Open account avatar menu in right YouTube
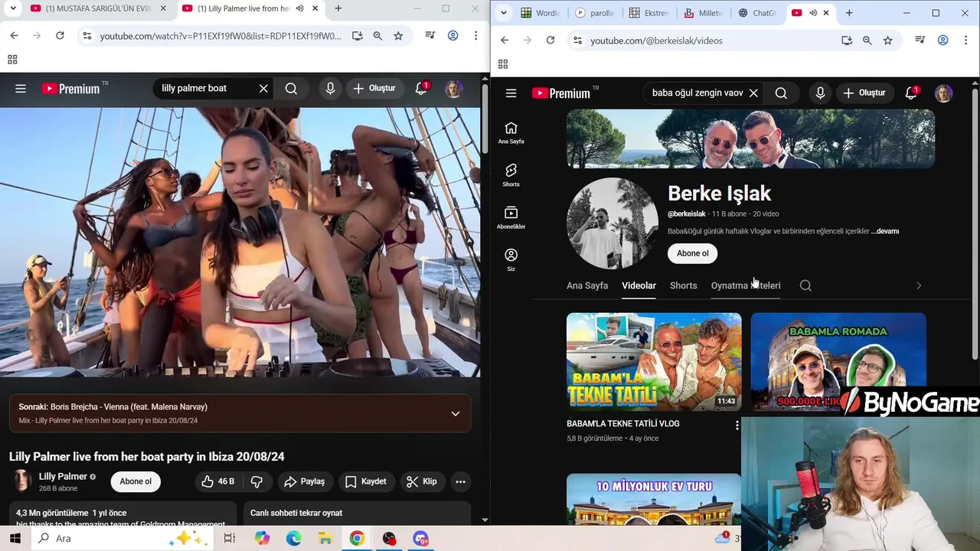 943,93
